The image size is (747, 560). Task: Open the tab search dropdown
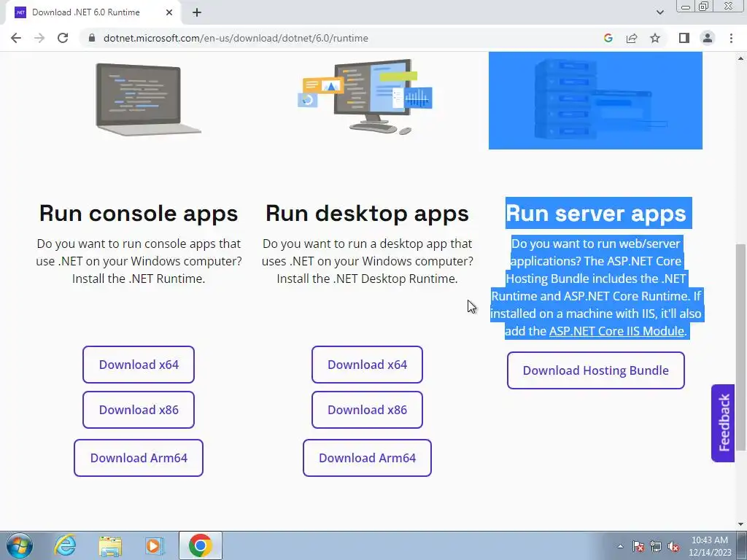(659, 12)
